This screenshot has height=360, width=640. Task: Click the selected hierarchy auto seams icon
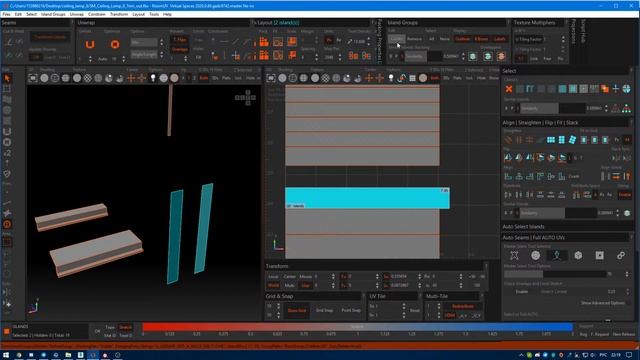point(557,256)
